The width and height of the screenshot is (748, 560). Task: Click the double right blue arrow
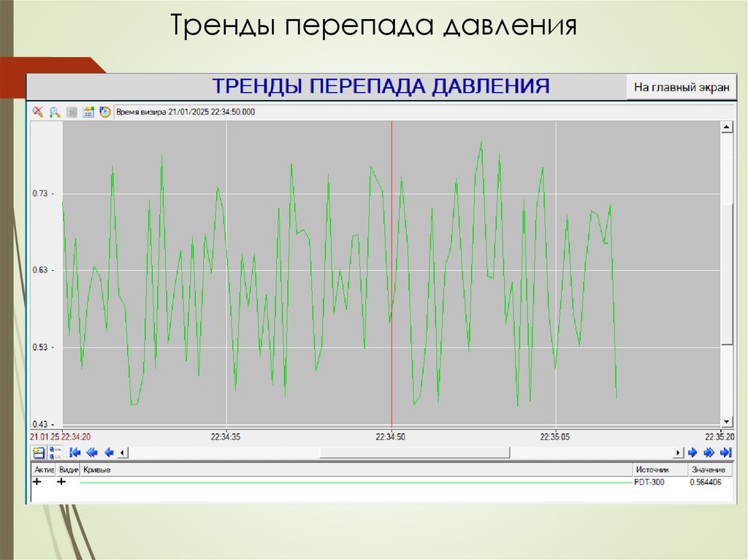pyautogui.click(x=709, y=452)
